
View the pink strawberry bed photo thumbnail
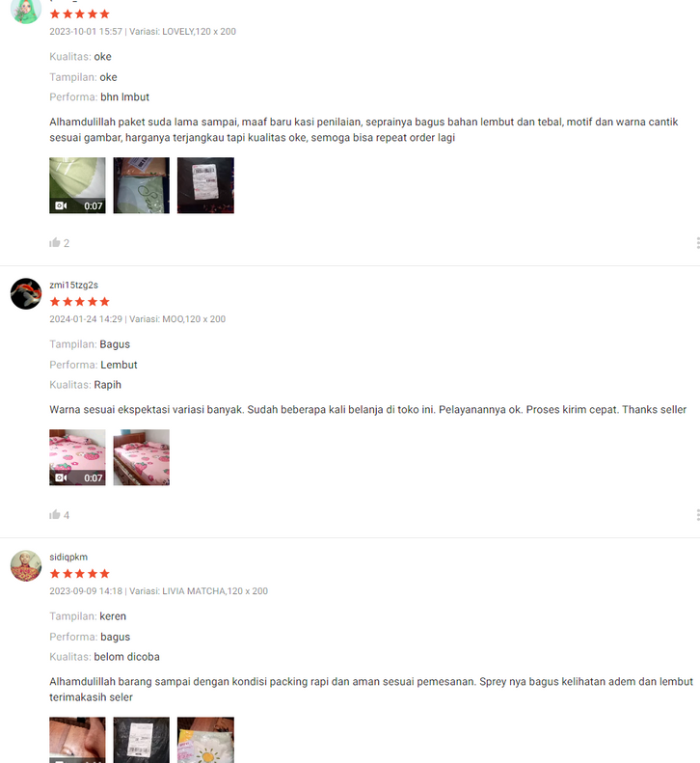[x=142, y=457]
